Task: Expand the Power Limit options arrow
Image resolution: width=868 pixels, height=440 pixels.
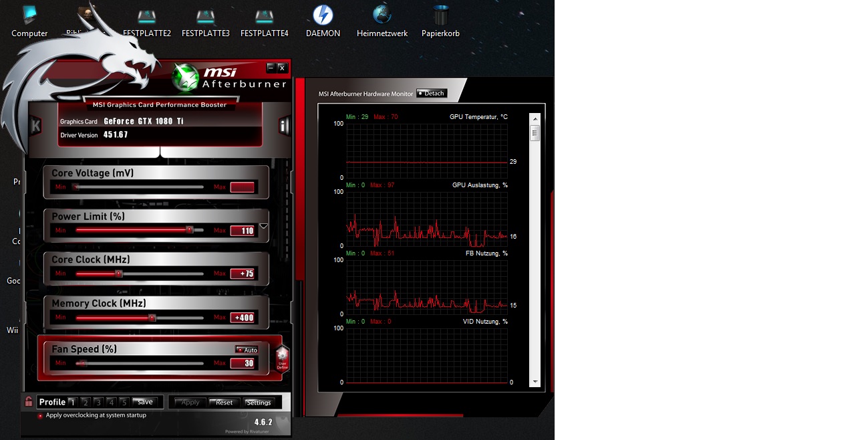Action: [x=264, y=226]
